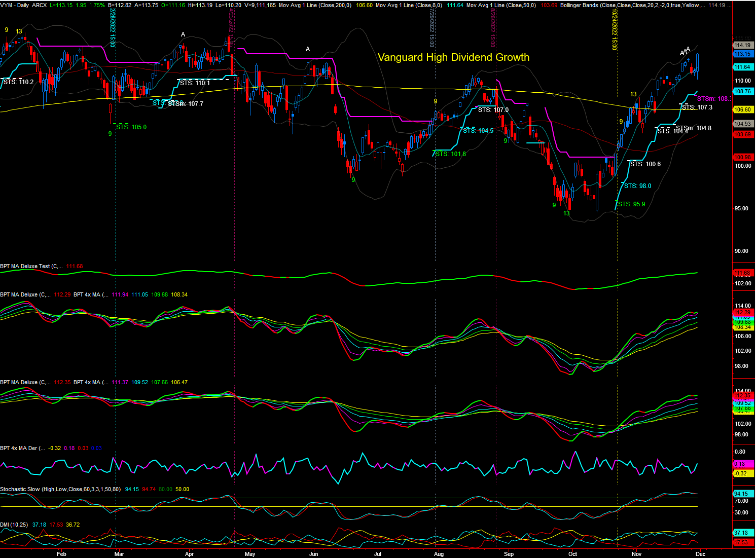
Task: Select the B=112.82 bid value
Action: [x=120, y=5]
